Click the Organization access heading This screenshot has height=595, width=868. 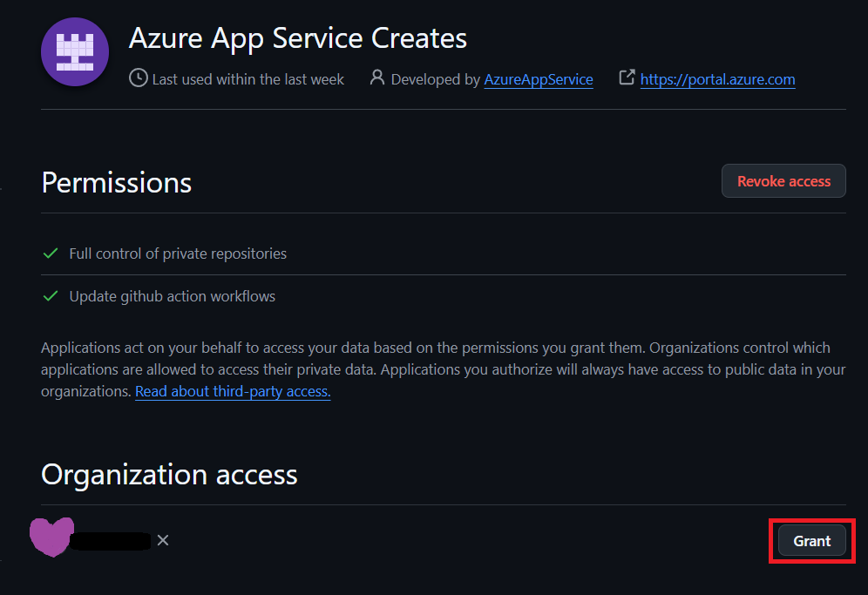coord(169,475)
